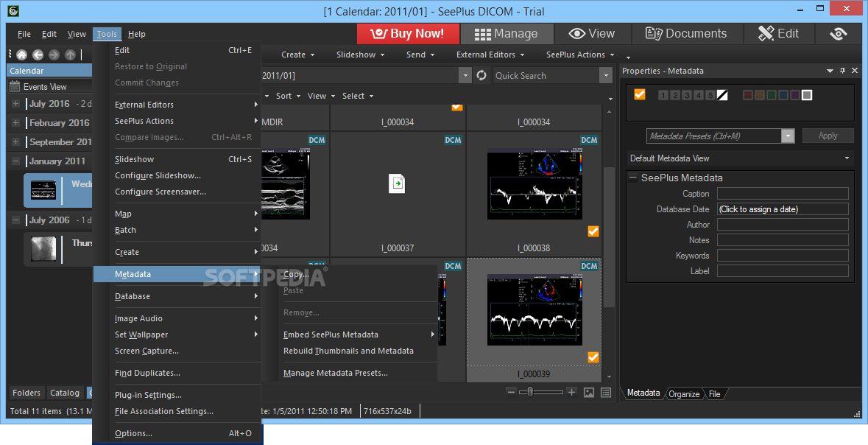868x445 pixels.
Task: Collapse the January 2011 calendar group
Action: click(15, 161)
